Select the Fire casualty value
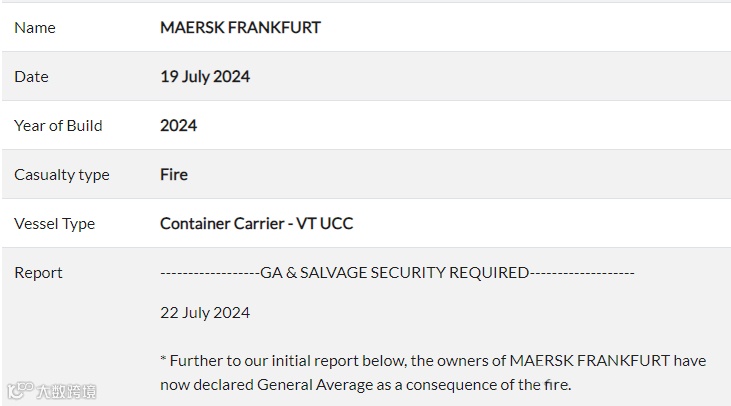This screenshot has height=406, width=731. (174, 175)
